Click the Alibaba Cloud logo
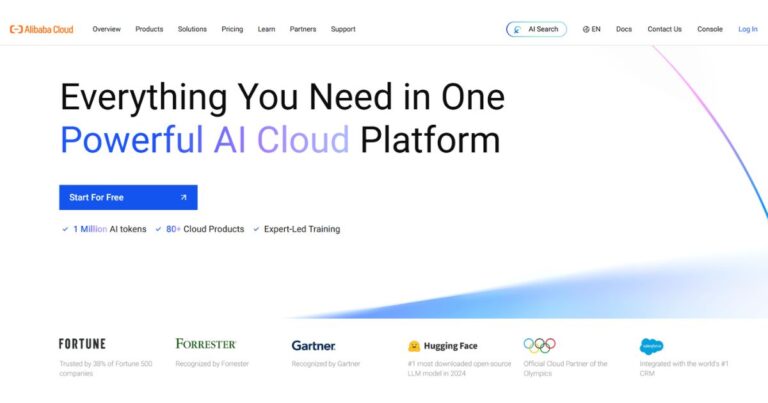 [44, 29]
